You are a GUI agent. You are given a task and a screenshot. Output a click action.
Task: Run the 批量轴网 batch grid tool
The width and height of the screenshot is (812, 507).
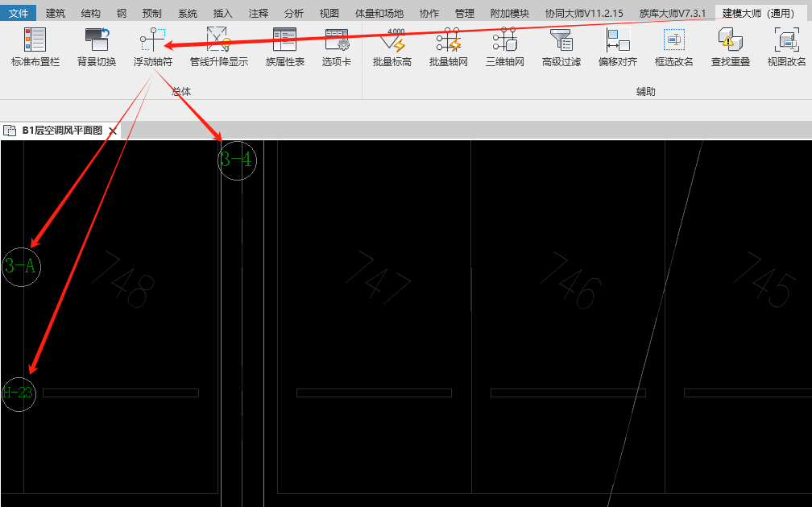pyautogui.click(x=449, y=48)
